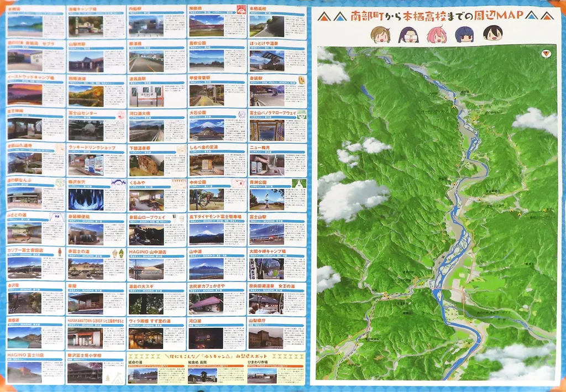This screenshot has height=392, width=566.
Task: Click the 奈良田湖温泉 女王の湯 title
Action: tap(271, 285)
